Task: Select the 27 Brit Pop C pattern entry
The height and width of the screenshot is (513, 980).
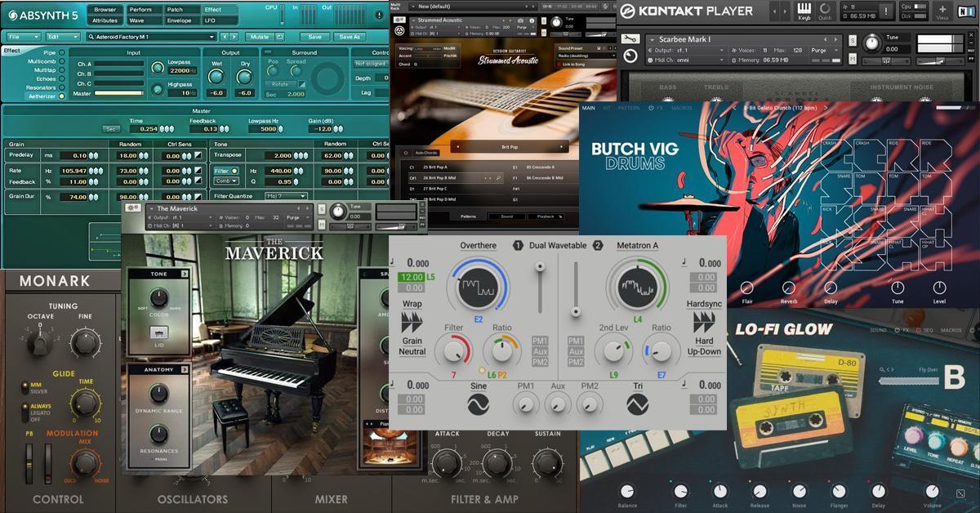Action: (x=436, y=188)
